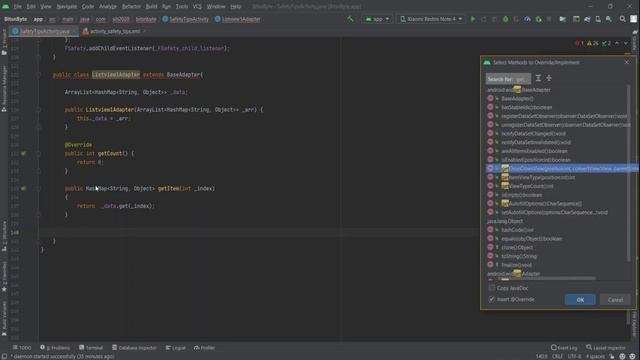The height and width of the screenshot is (360, 640).
Task: Open the VCS menu
Action: (197, 7)
